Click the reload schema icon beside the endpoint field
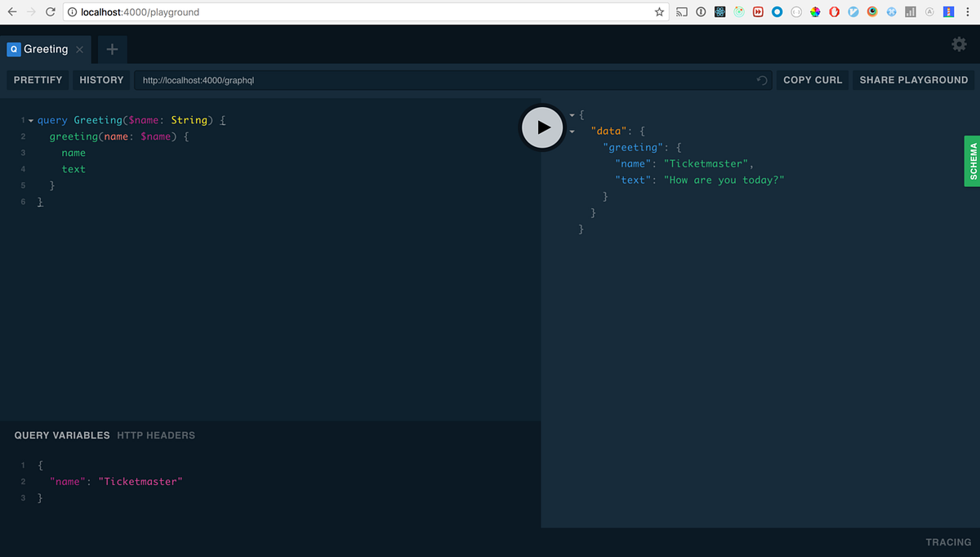 click(760, 80)
